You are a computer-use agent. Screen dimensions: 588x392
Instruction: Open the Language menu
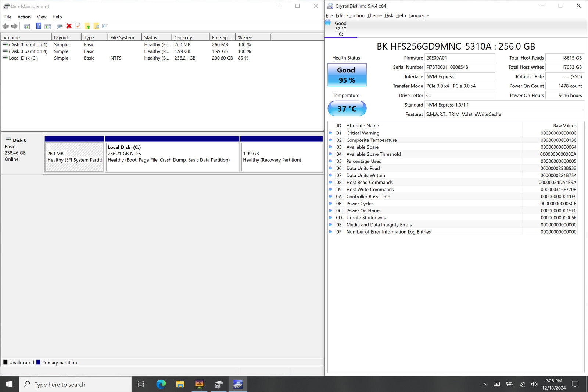[x=419, y=15]
